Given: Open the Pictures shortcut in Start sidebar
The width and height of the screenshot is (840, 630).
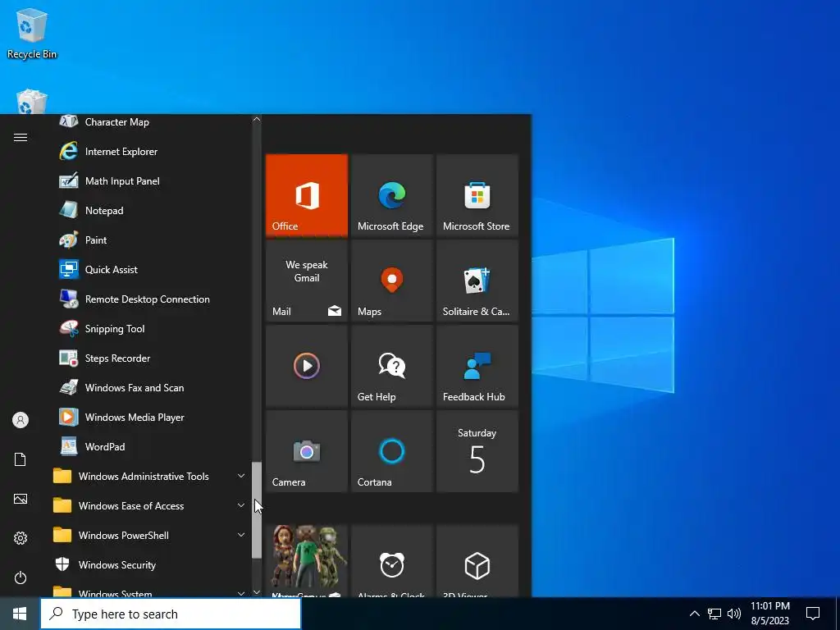Looking at the screenshot, I should pos(21,499).
